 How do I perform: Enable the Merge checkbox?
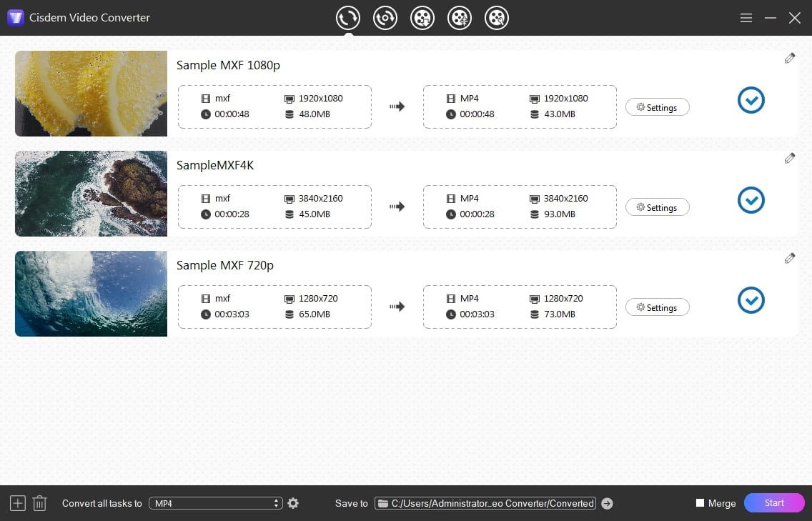click(700, 503)
